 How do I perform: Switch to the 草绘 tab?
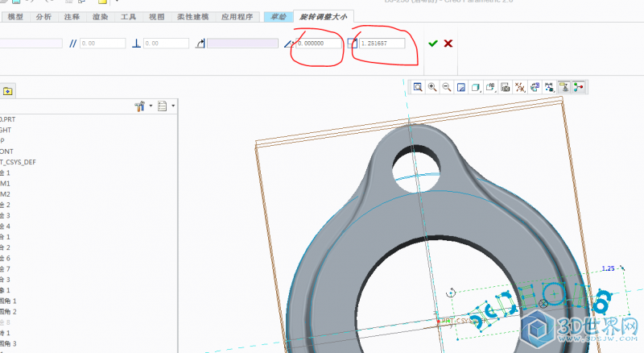coord(279,17)
